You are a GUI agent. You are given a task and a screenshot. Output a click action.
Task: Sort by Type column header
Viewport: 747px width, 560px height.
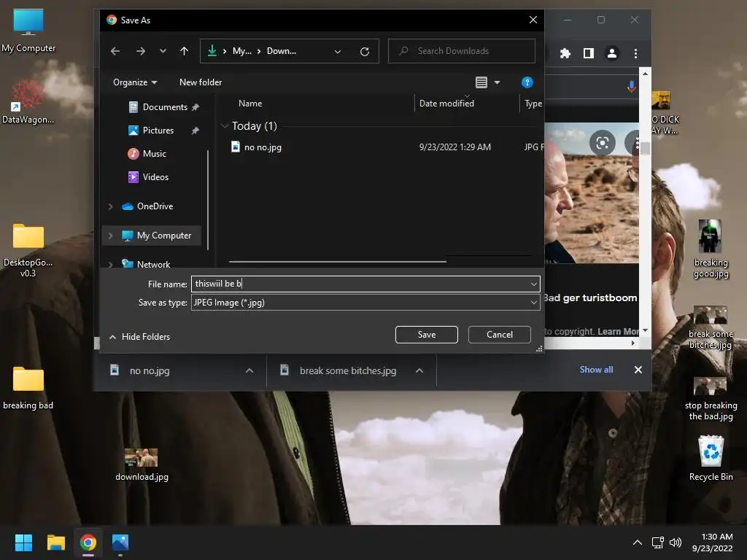click(x=533, y=104)
